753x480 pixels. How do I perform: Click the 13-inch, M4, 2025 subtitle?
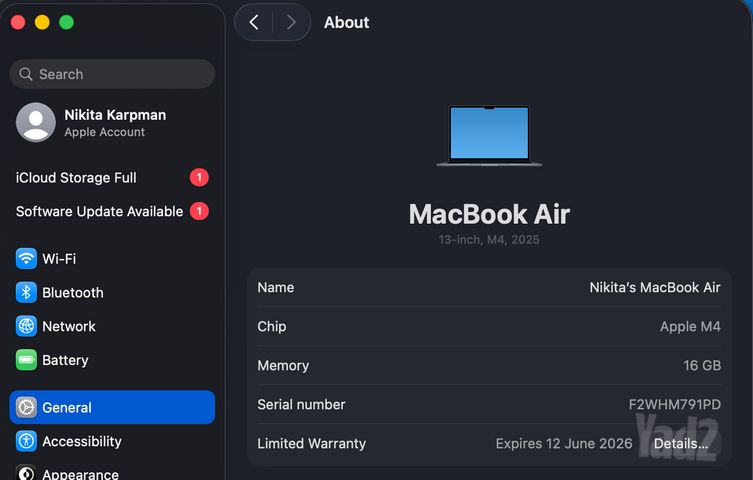(489, 240)
